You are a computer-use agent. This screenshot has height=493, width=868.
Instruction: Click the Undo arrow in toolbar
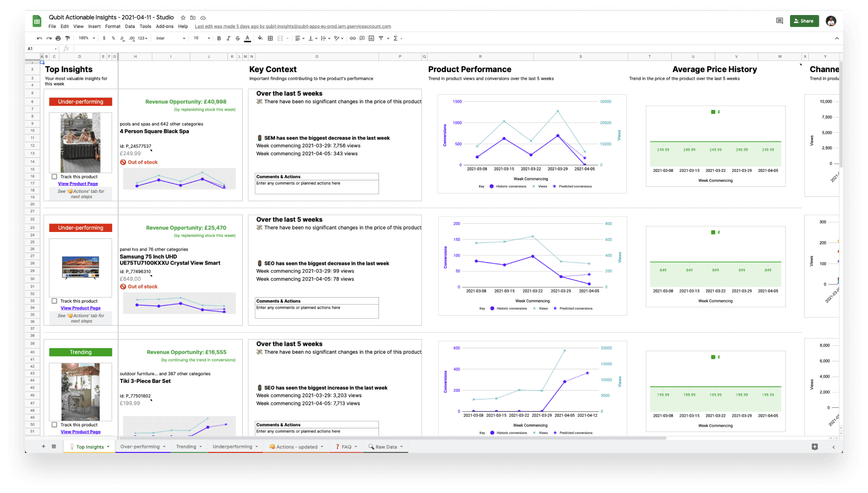(x=40, y=38)
